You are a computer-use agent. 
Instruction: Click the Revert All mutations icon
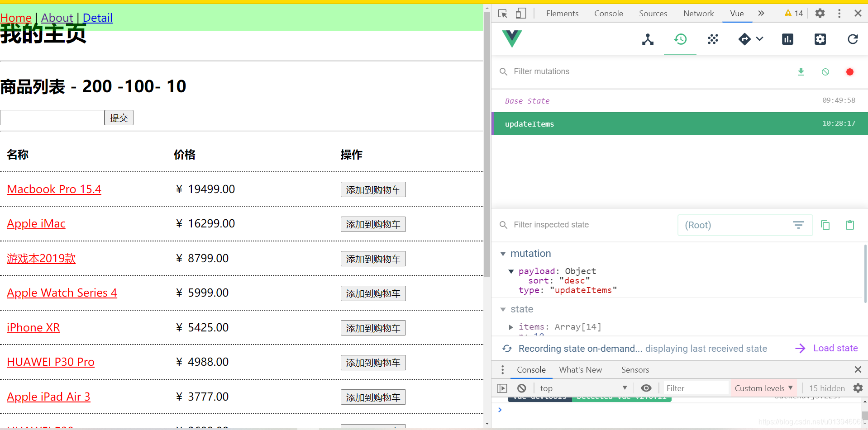point(825,72)
